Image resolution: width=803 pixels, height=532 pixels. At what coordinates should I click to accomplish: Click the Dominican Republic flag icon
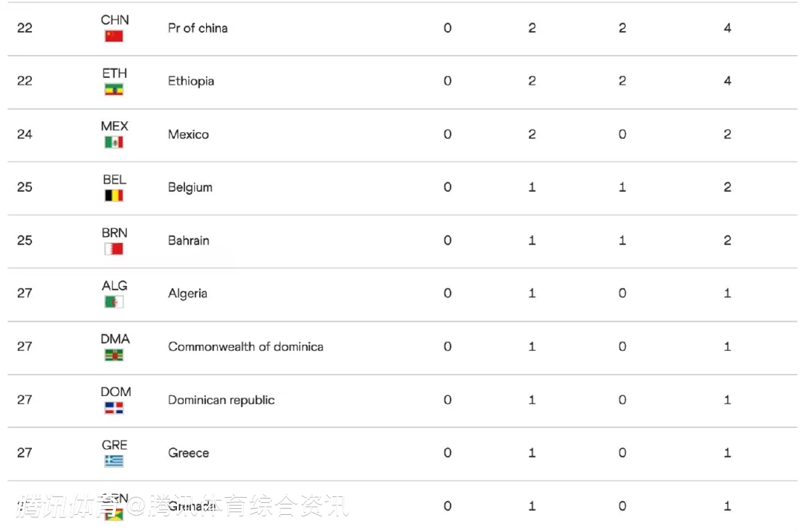tap(114, 408)
